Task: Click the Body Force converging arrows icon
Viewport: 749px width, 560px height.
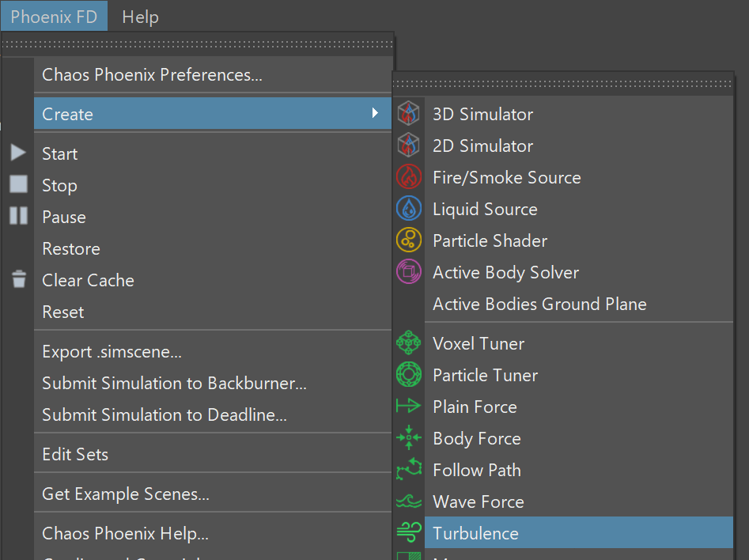Action: pos(408,437)
